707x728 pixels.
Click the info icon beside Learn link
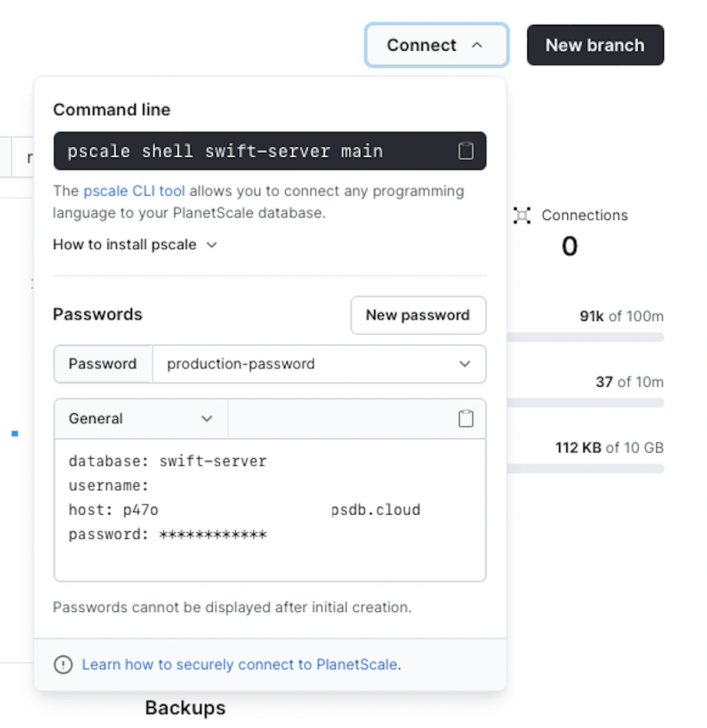[x=63, y=665]
